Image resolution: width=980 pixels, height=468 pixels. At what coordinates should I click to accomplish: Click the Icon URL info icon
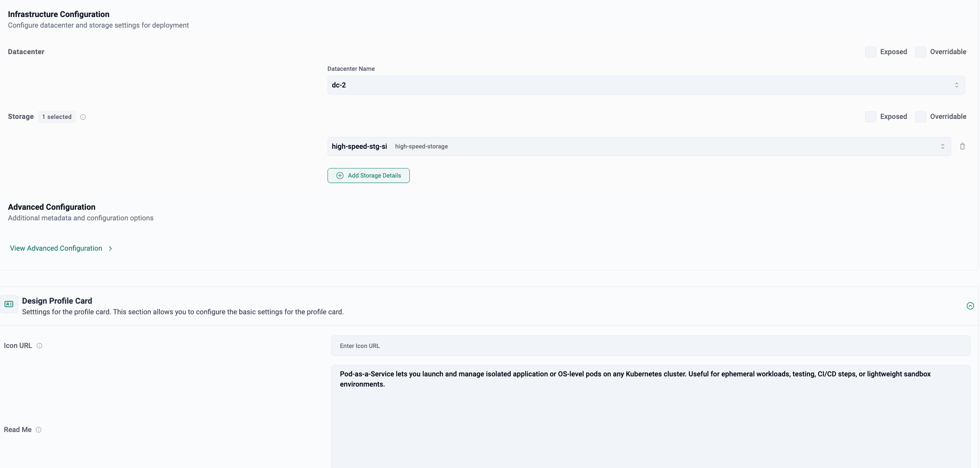tap(39, 346)
